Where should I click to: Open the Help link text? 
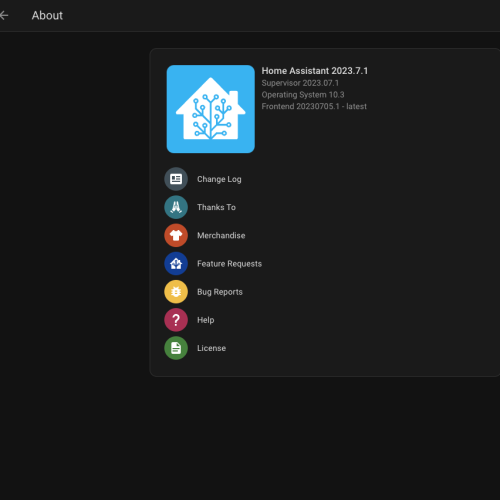click(206, 320)
